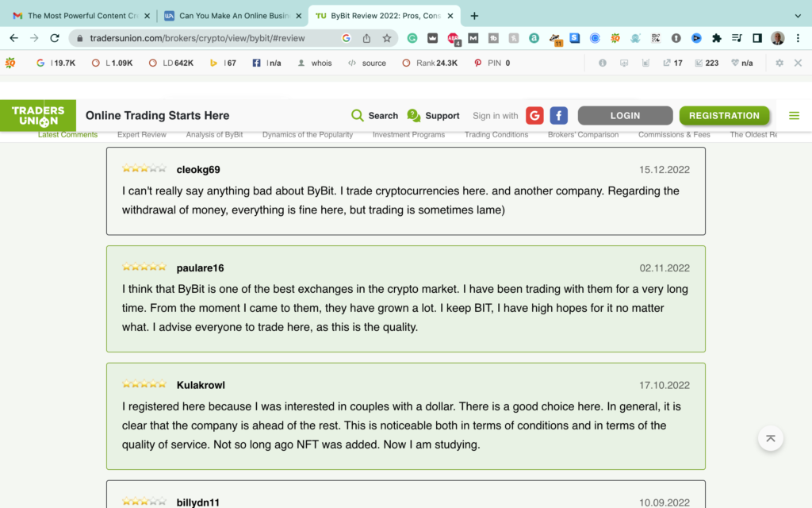Click the QR code extension icon
Image resolution: width=812 pixels, height=508 pixels.
(656, 38)
